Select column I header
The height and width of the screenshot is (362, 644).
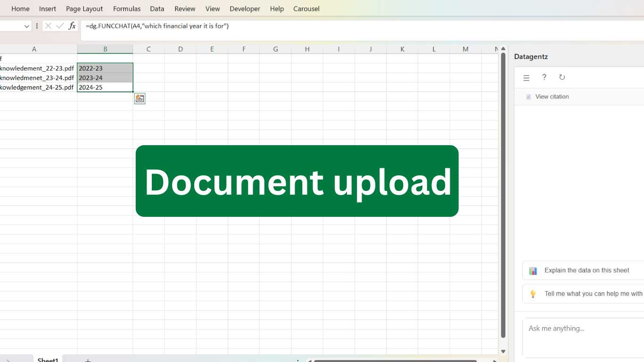click(x=339, y=49)
